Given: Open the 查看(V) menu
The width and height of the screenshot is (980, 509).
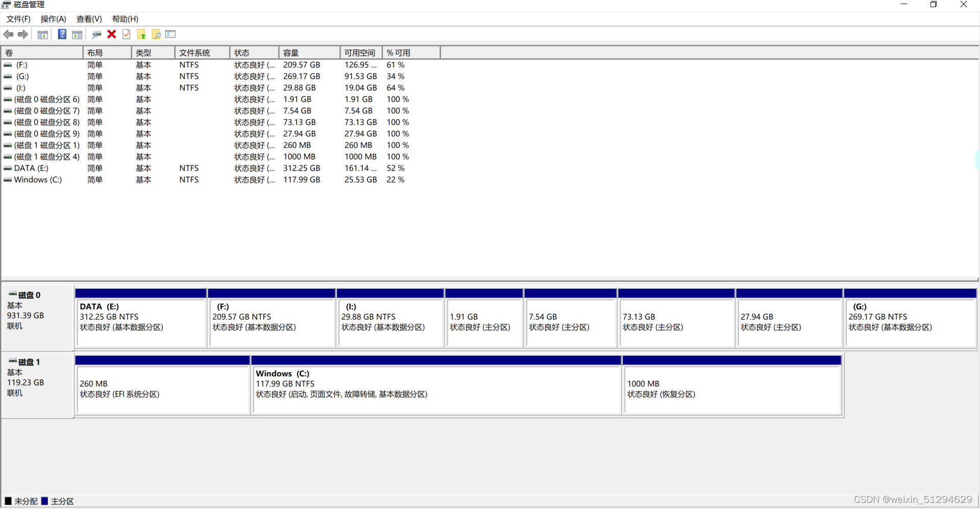Looking at the screenshot, I should click(89, 19).
